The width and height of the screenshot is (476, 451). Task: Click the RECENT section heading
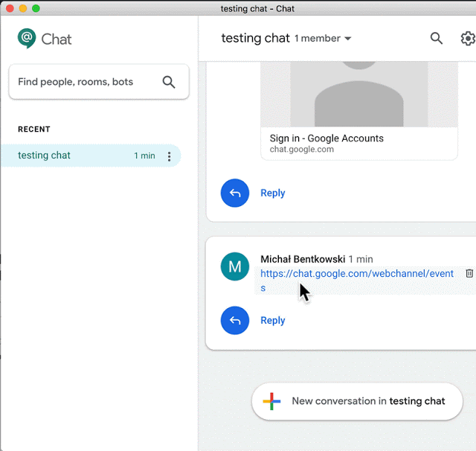pos(34,129)
